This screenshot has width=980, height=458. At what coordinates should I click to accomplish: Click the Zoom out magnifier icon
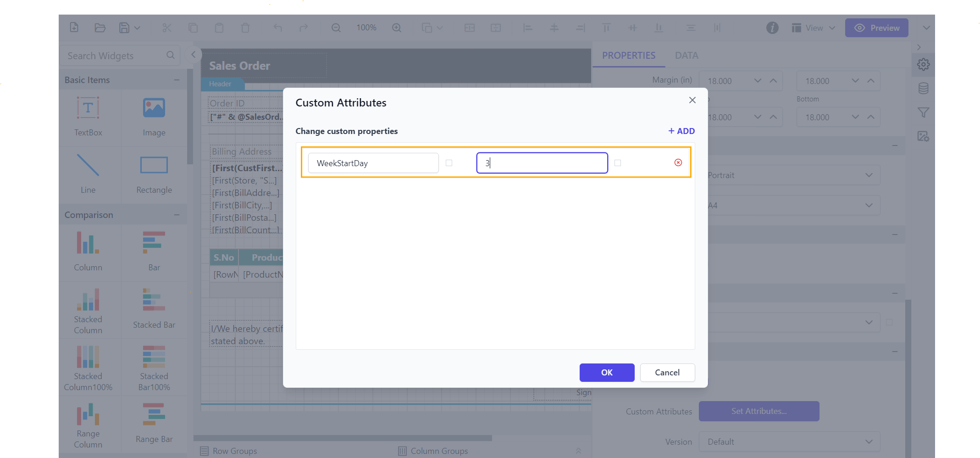tap(336, 28)
